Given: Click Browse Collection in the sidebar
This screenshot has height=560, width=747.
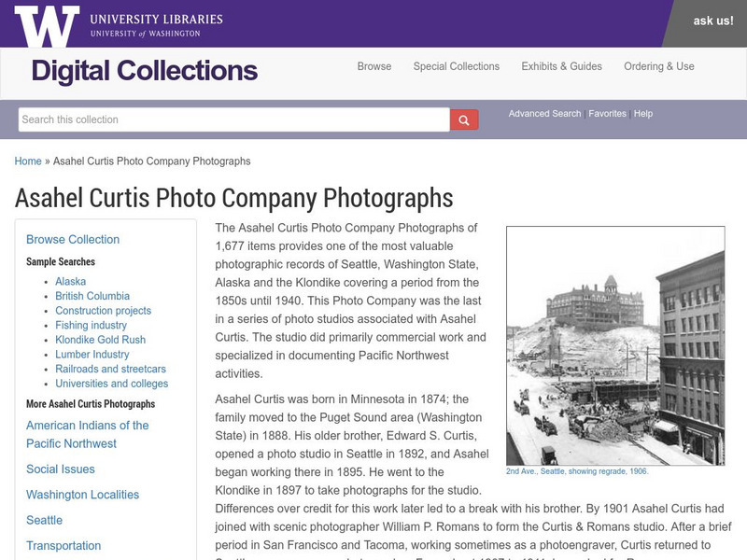Looking at the screenshot, I should pos(73,239).
